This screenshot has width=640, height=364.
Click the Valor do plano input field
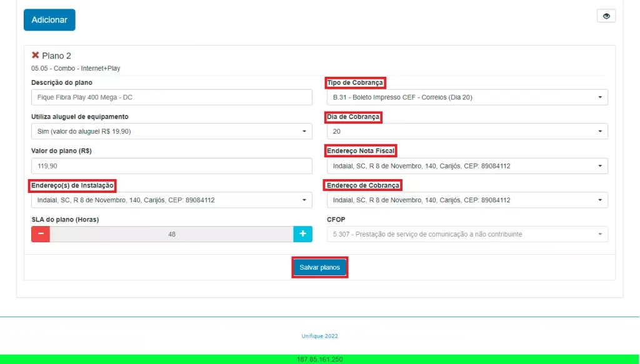[172, 166]
